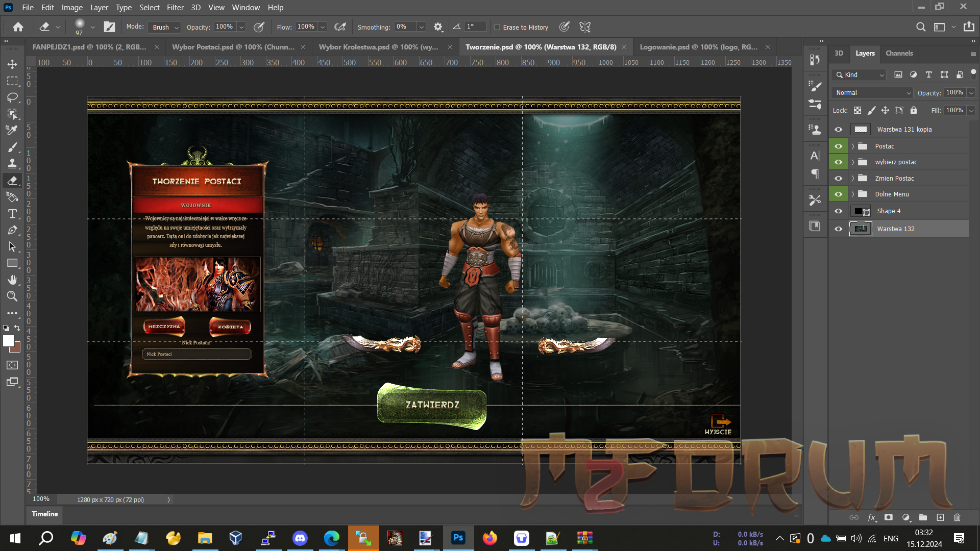Expand the Postac layer group
This screenshot has width=980, height=551.
coord(852,146)
